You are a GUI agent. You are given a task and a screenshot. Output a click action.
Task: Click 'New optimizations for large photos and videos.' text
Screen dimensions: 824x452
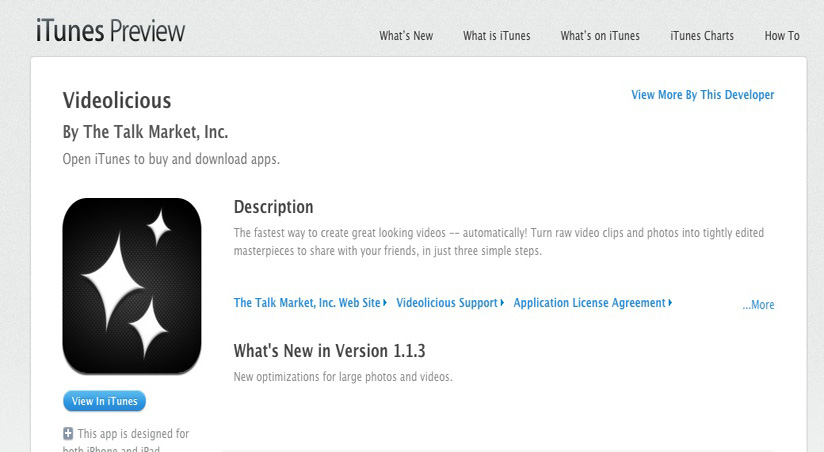343,377
